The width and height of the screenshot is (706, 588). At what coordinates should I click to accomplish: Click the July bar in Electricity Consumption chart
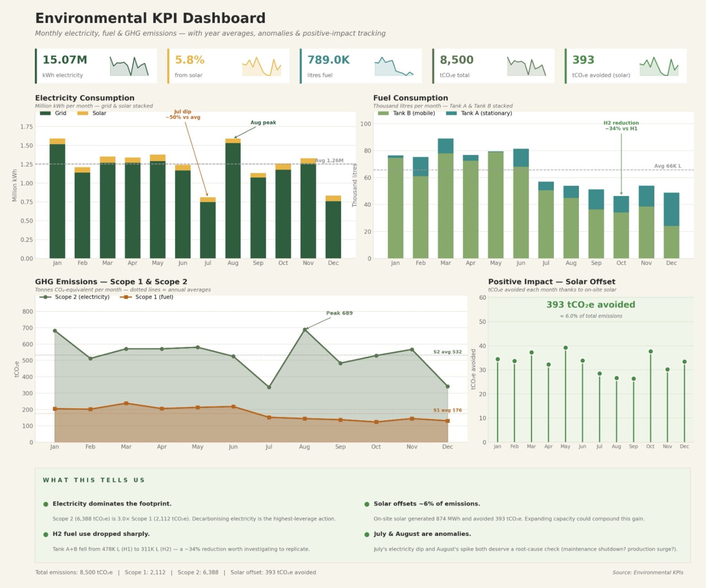click(208, 228)
